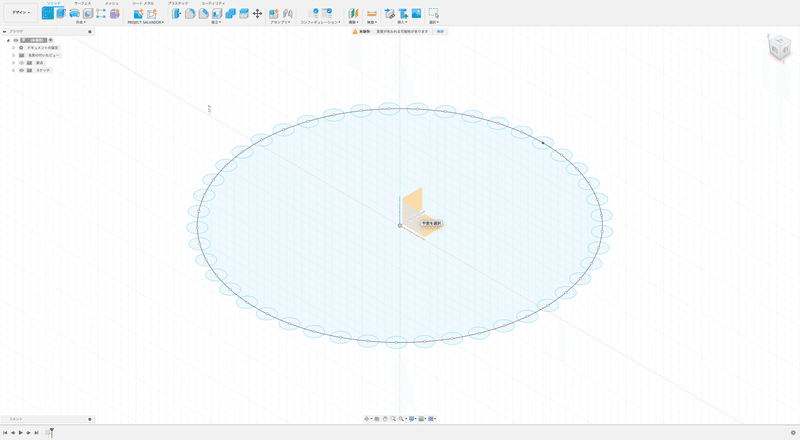This screenshot has height=440, width=800.
Task: Open the Select menu dropdown
Action: 434,22
